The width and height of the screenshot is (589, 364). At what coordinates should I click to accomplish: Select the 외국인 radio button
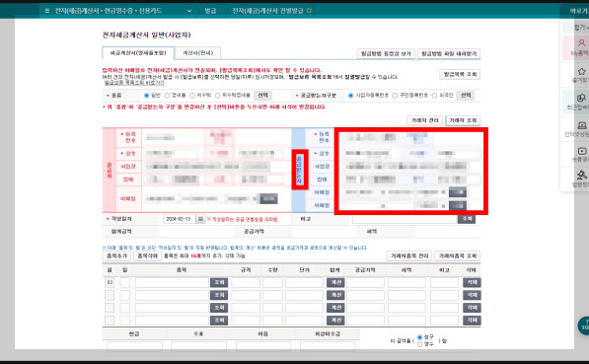(435, 96)
